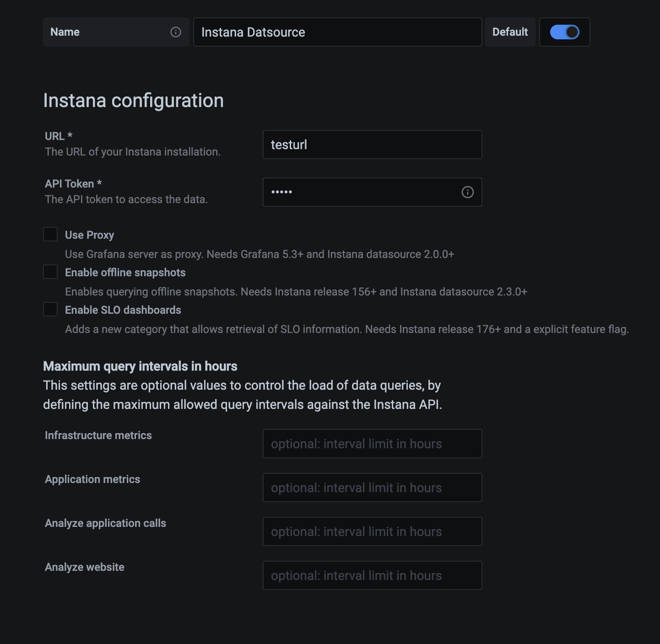Enable the Use Proxy checkbox
Screen dimensions: 660x644
tap(50, 234)
